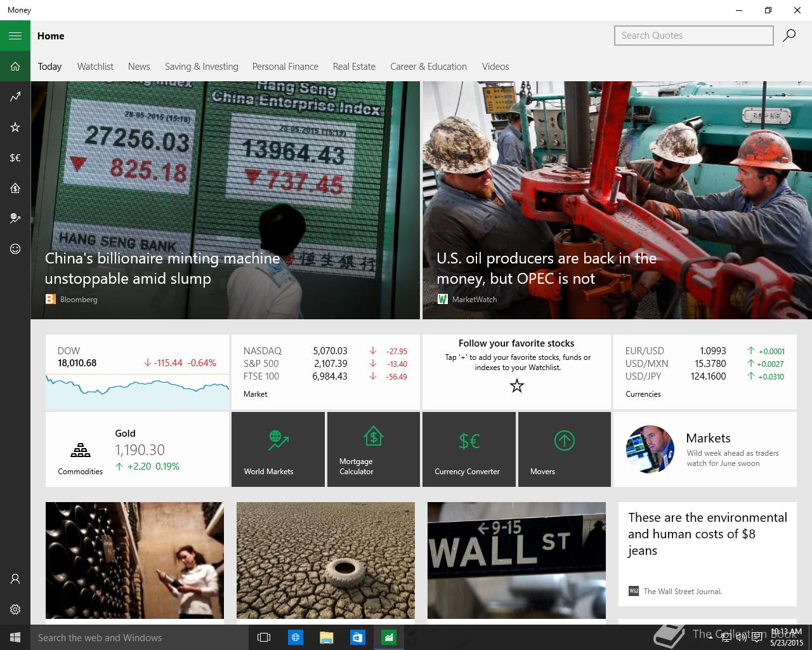Open the cracked dry earth tire thumbnail
812x650 pixels.
pos(325,560)
